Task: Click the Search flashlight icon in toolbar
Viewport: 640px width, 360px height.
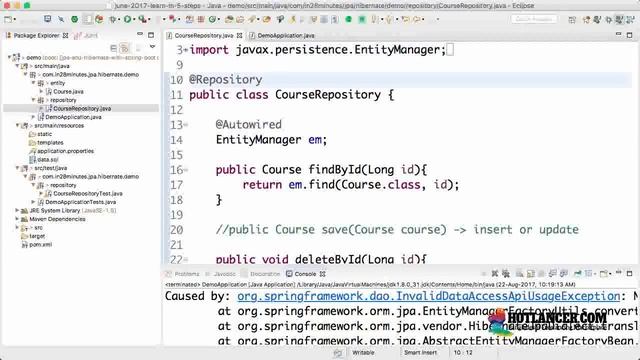Action: click(x=252, y=19)
